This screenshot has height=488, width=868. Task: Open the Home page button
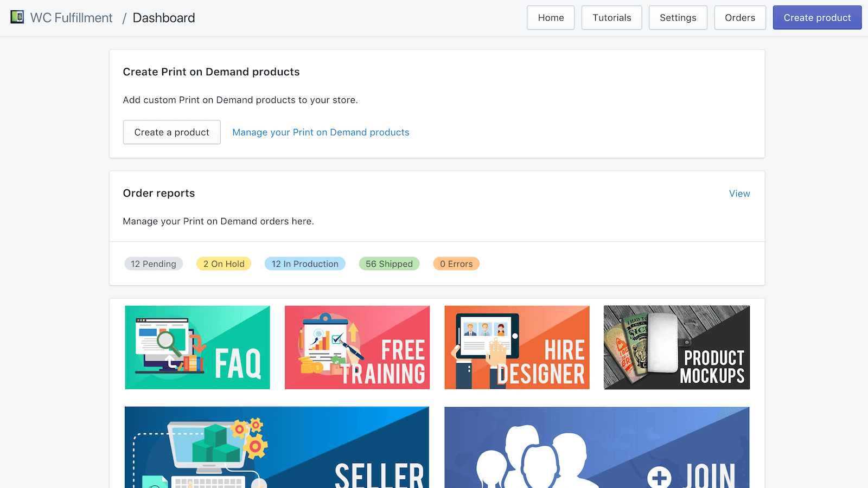click(551, 17)
